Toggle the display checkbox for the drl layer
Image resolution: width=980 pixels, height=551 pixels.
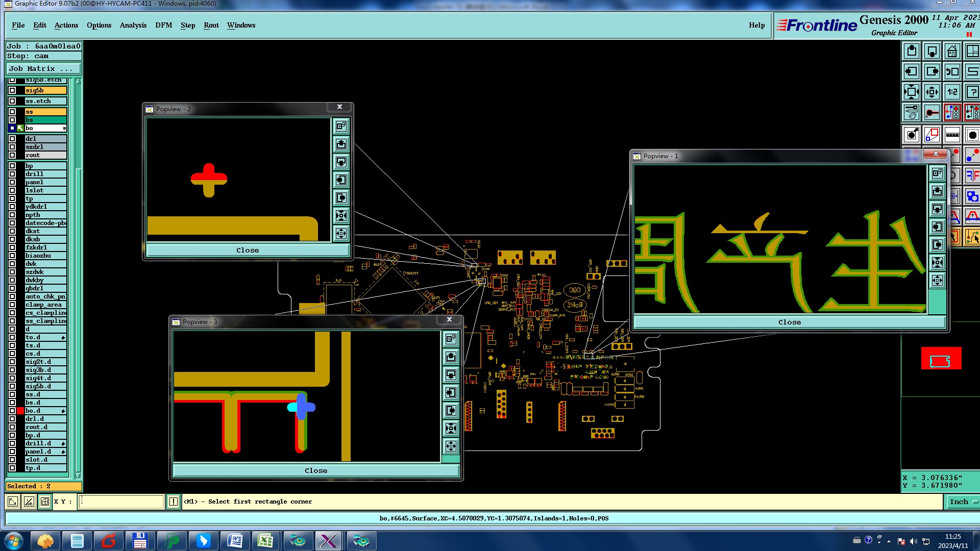click(x=12, y=139)
